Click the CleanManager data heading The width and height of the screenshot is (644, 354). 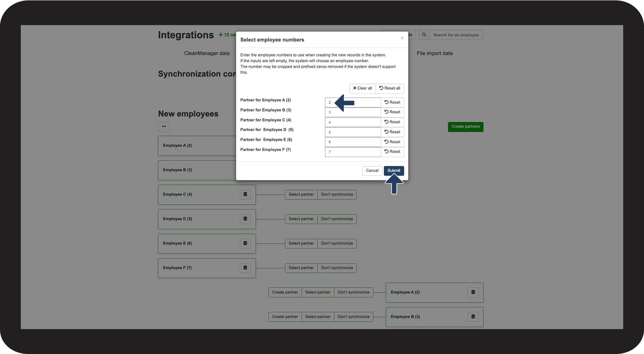click(x=207, y=53)
